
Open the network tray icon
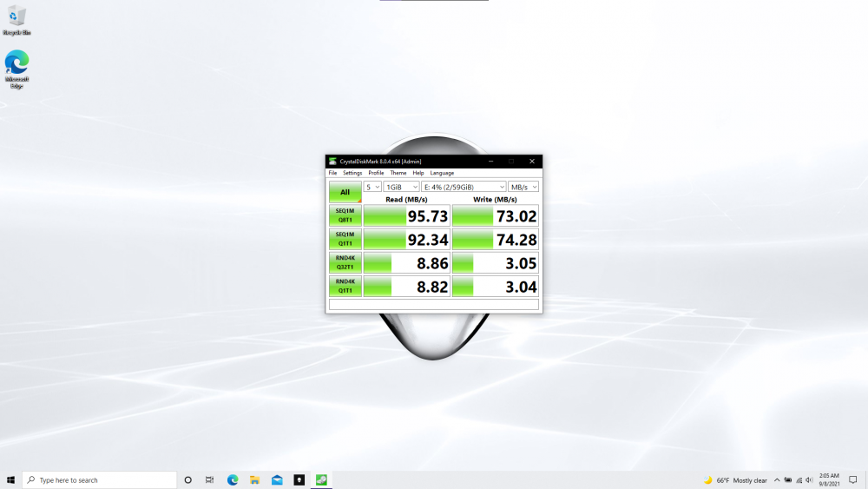pos(799,480)
